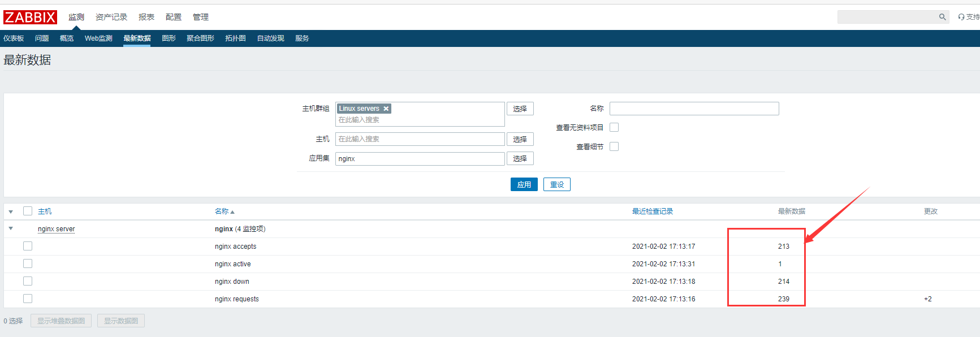Go to the 自动发现 submenu

270,38
